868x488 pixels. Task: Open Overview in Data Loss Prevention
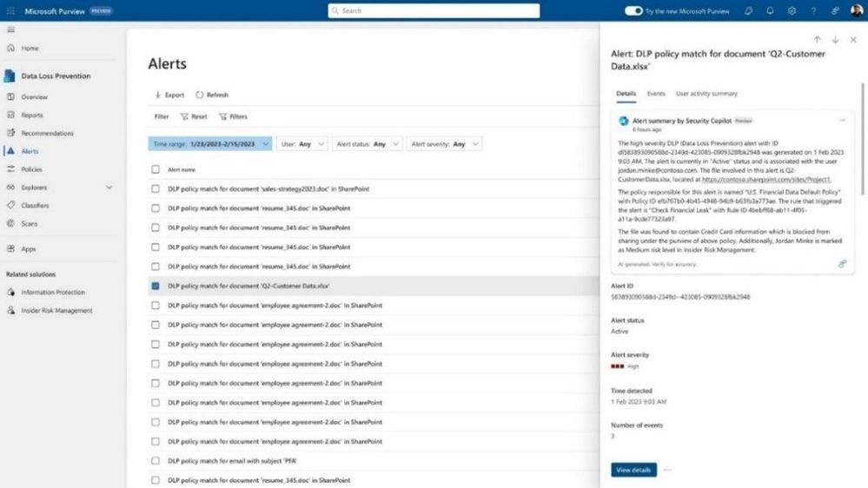[x=35, y=97]
